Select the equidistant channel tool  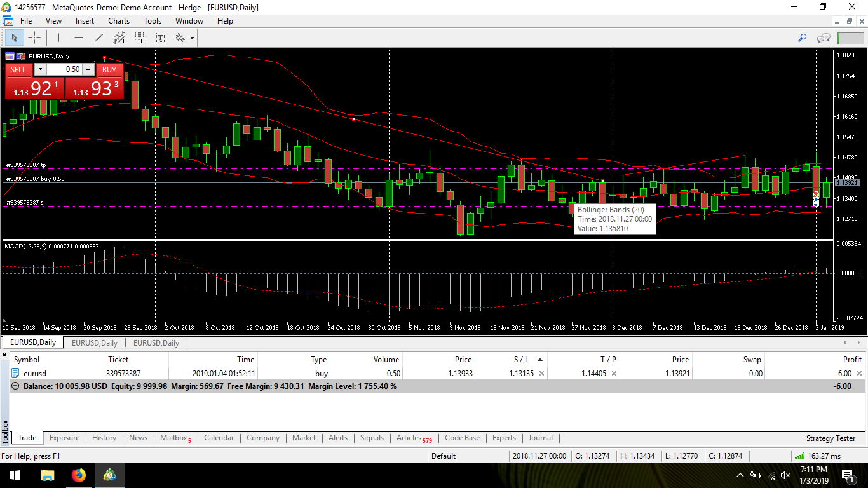(119, 37)
